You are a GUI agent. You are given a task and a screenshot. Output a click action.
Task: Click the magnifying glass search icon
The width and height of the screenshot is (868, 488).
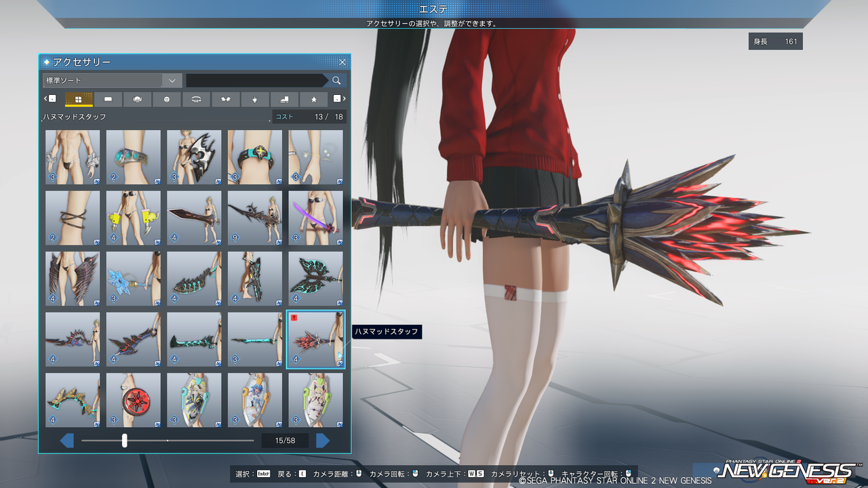point(336,81)
